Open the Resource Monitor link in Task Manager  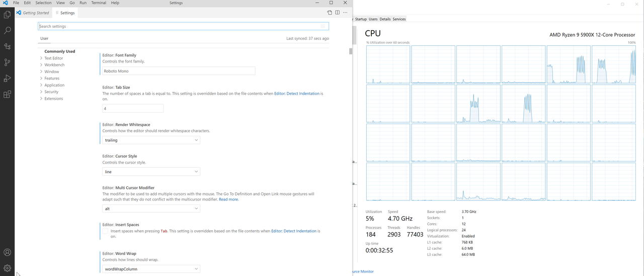tap(363, 271)
